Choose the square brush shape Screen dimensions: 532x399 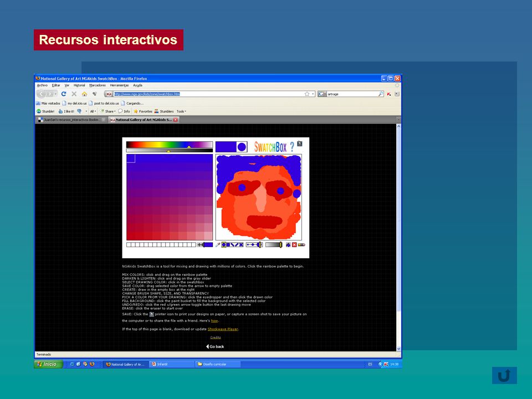[x=228, y=244]
